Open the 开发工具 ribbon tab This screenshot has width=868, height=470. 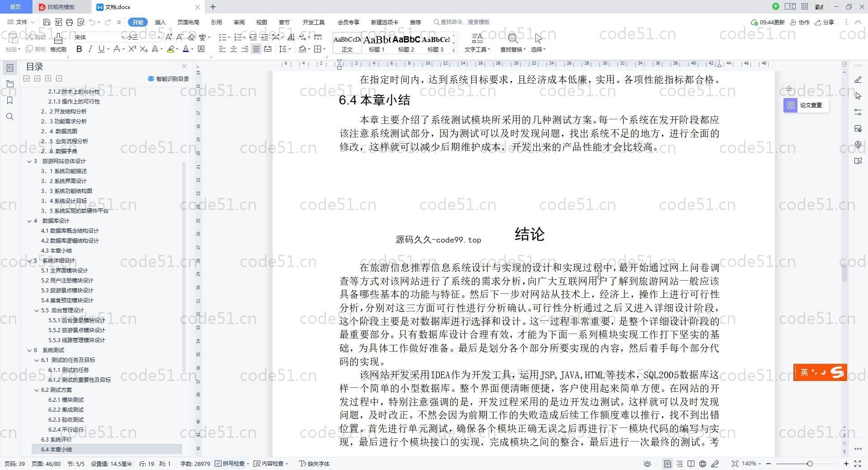314,22
